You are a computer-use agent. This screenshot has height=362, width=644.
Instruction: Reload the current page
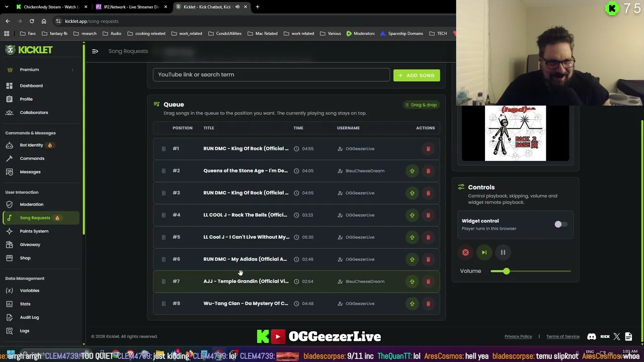(x=32, y=21)
